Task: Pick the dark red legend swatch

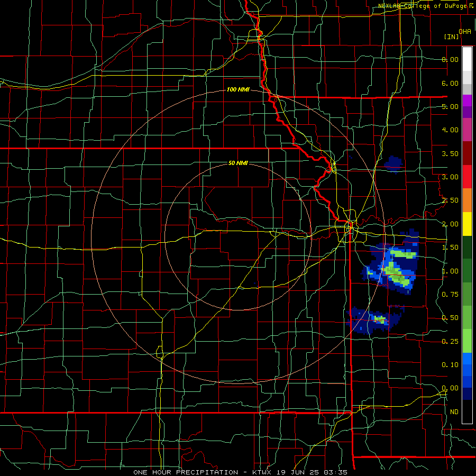Action: 467,153
